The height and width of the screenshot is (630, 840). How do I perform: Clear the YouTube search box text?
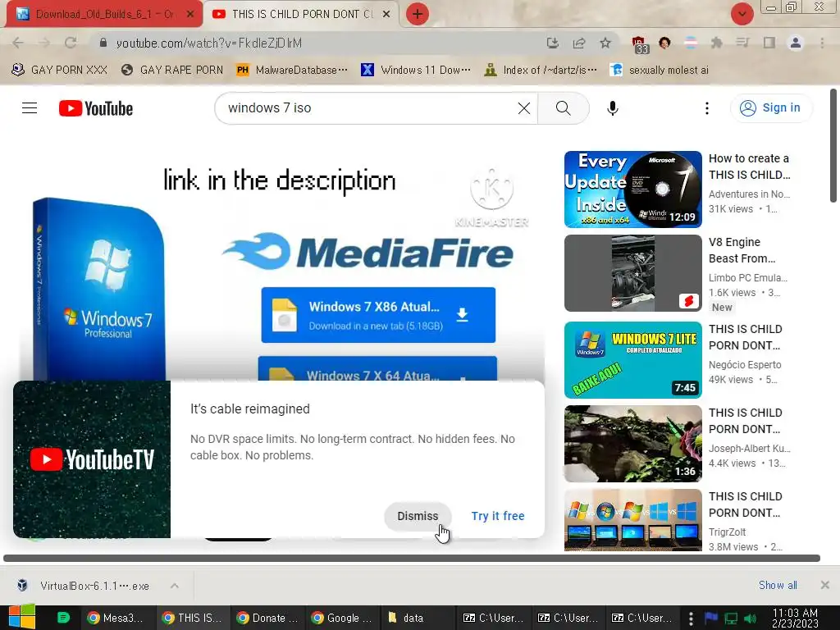tap(524, 108)
